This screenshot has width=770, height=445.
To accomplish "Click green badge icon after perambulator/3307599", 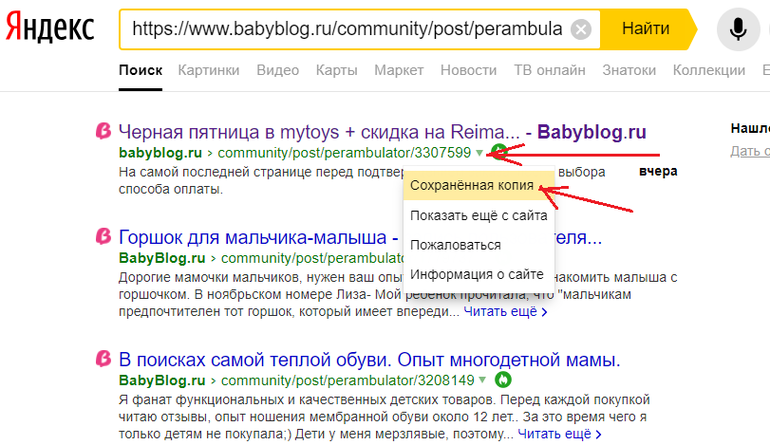I will click(499, 153).
